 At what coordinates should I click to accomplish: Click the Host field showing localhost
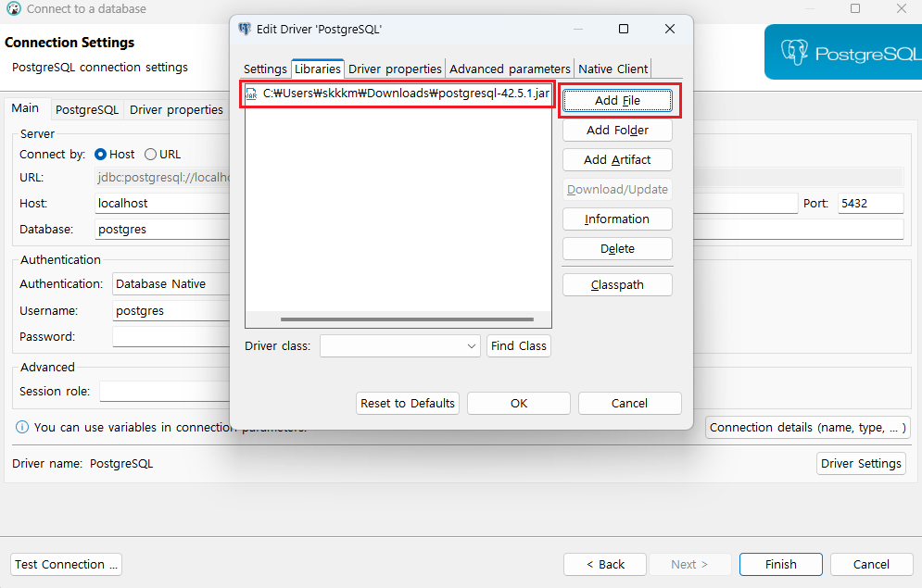[162, 203]
